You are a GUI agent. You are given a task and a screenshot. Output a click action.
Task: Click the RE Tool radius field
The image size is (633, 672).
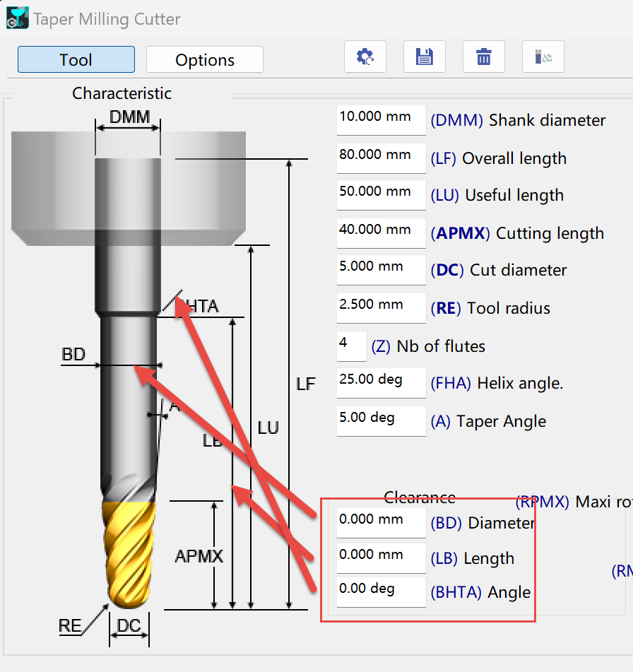pos(381,308)
